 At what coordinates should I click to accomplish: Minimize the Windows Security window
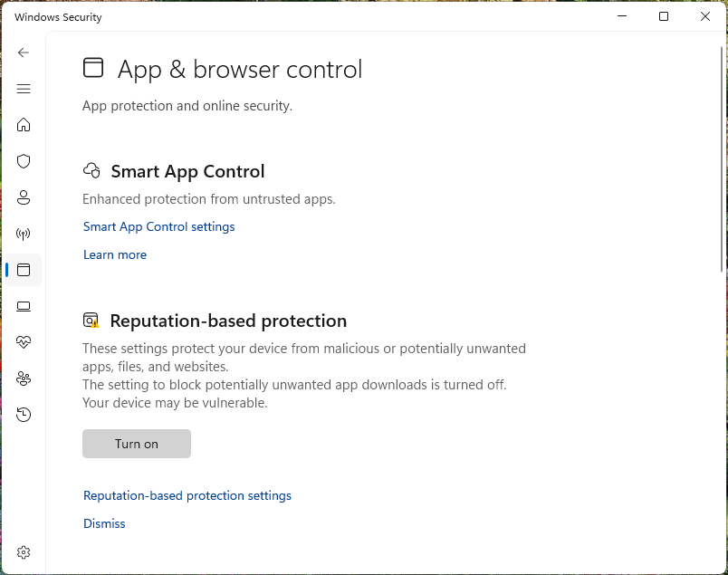click(622, 16)
